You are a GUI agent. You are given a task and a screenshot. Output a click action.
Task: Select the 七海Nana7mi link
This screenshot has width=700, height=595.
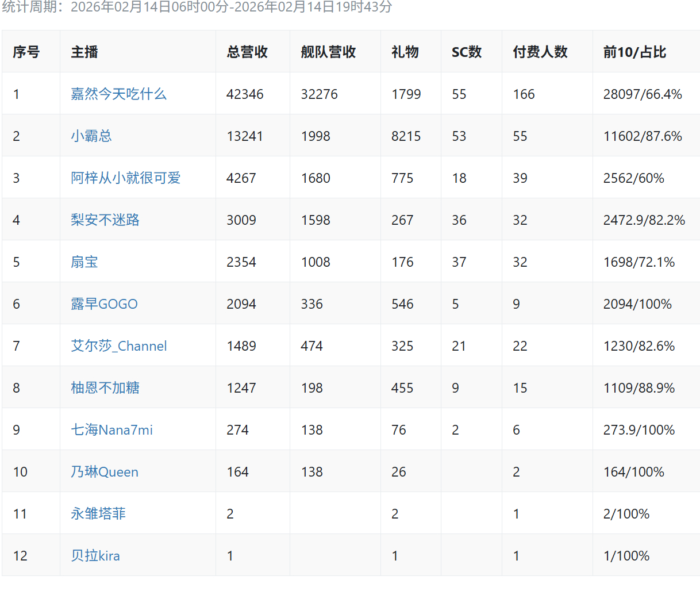(111, 429)
